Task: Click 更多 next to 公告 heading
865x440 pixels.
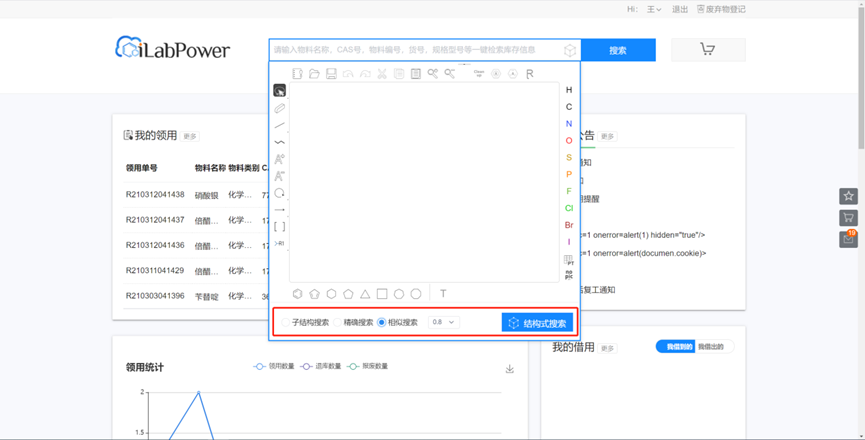Action: coord(607,136)
